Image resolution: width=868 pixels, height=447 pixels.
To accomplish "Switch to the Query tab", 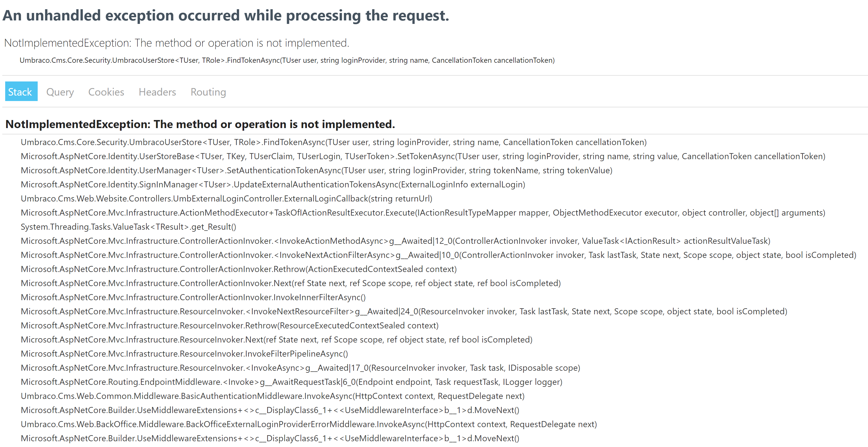I will tap(60, 92).
